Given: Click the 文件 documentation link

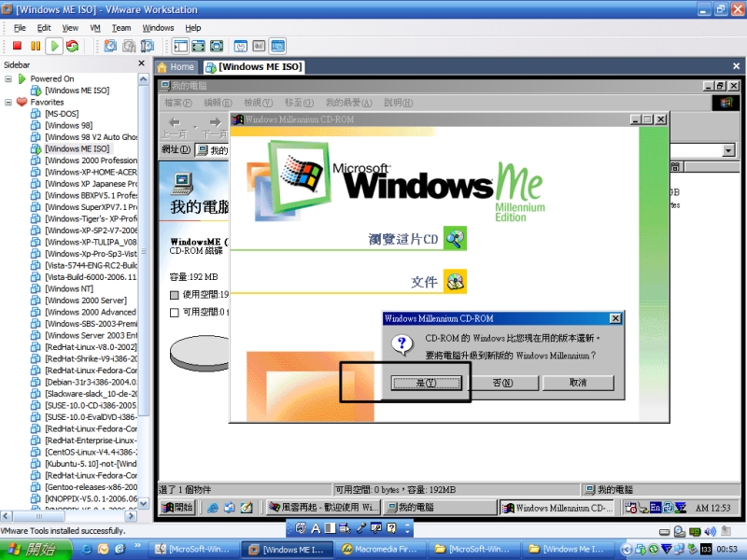Looking at the screenshot, I should coord(424,282).
